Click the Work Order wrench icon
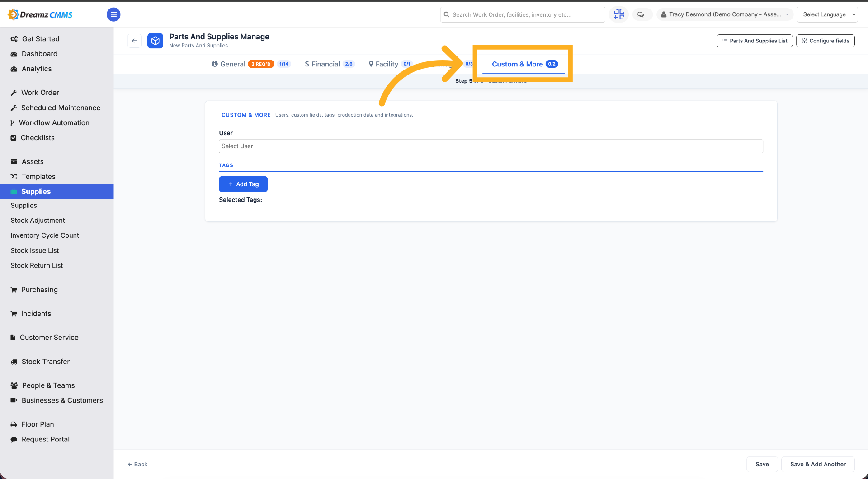Viewport: 868px width, 479px height. pyautogui.click(x=14, y=93)
